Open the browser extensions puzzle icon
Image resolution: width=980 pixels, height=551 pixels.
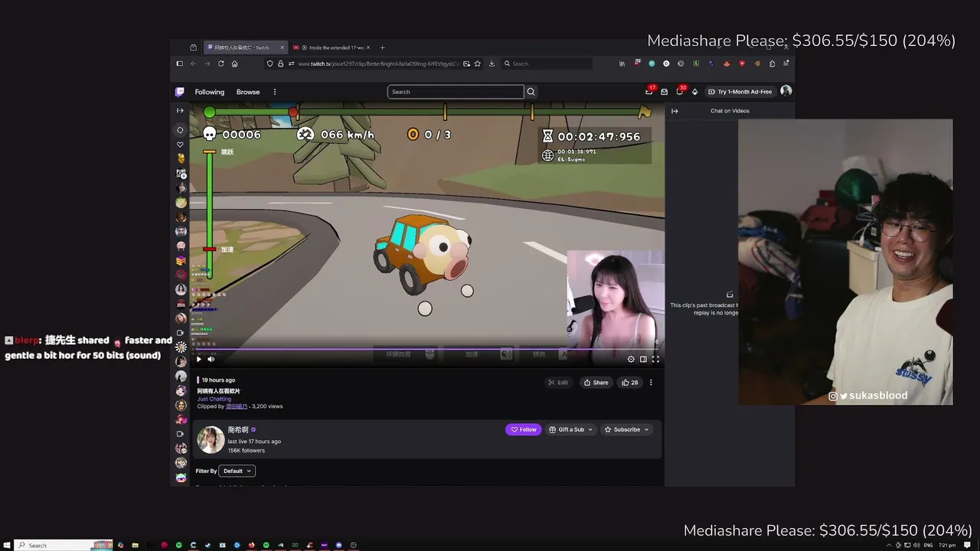click(x=772, y=64)
